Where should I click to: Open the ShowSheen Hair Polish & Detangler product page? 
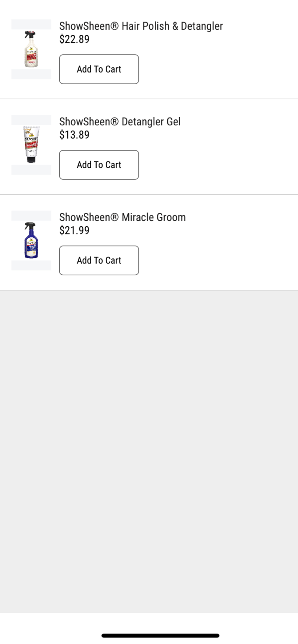pyautogui.click(x=141, y=26)
